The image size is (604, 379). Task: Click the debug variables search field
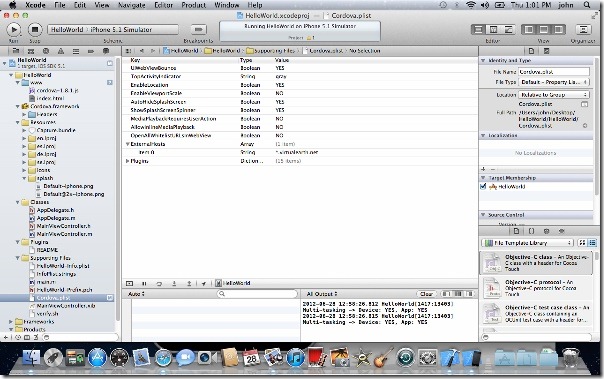(x=257, y=294)
